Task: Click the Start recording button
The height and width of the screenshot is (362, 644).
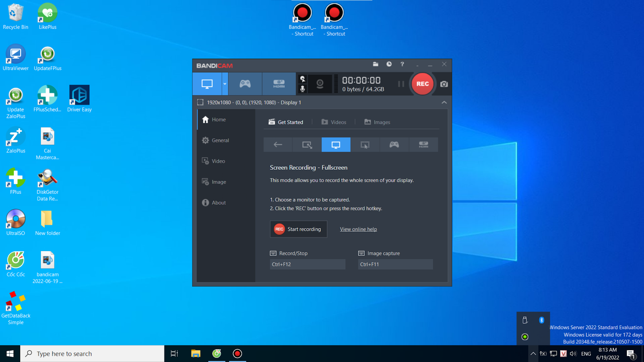Action: pos(298,229)
